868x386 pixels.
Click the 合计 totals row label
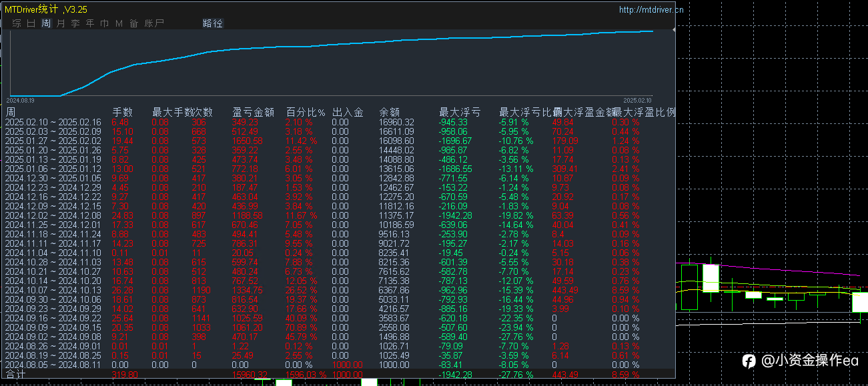pyautogui.click(x=15, y=375)
